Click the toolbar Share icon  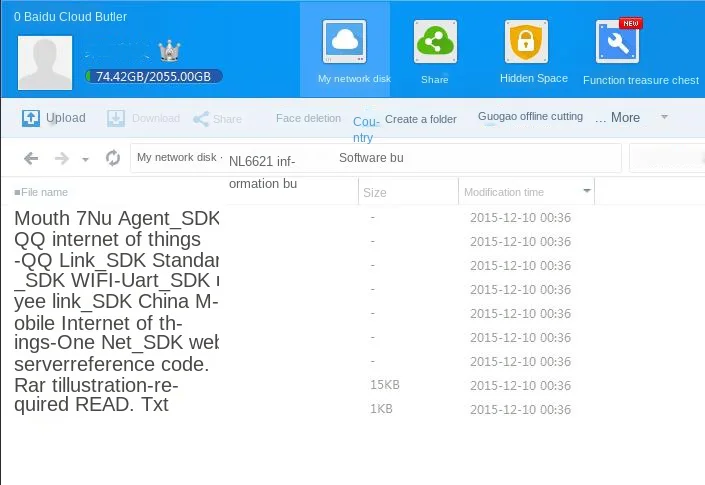pos(201,119)
